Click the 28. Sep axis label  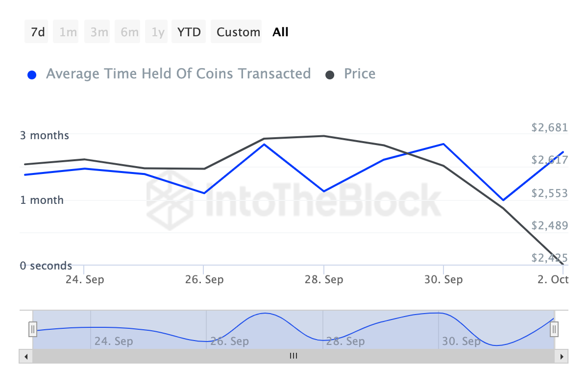tap(324, 280)
